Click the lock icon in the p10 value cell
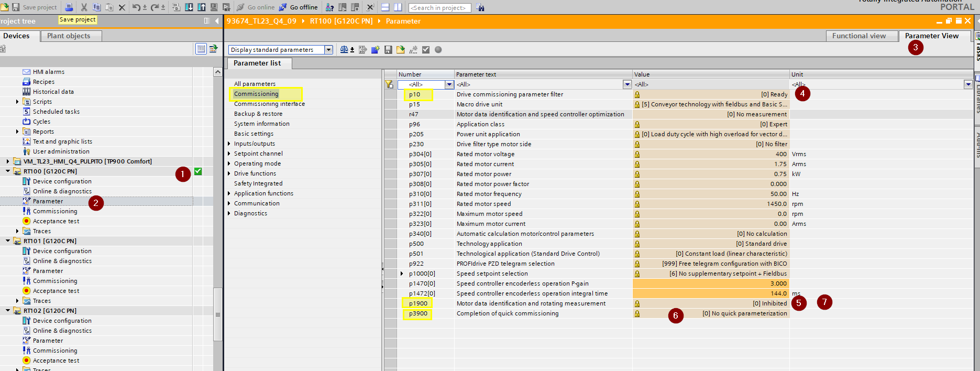Image resolution: width=980 pixels, height=371 pixels. pyautogui.click(x=637, y=94)
